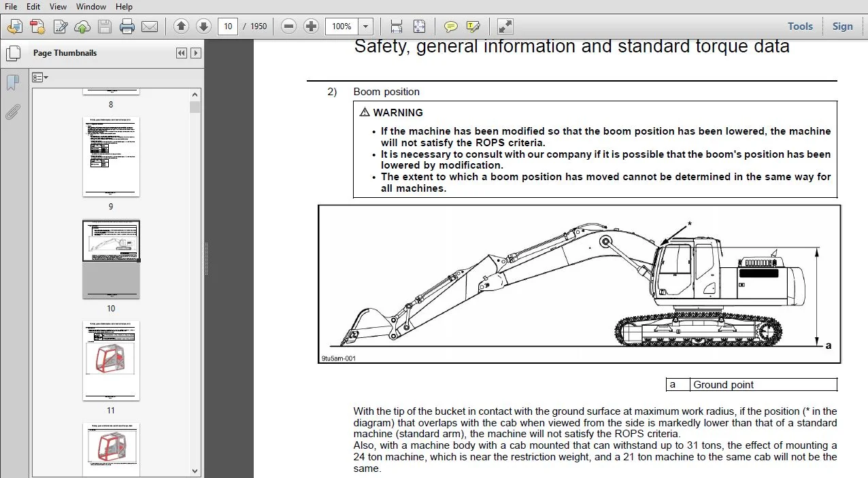Click thumbnails scrollbar up arrow

195,95
